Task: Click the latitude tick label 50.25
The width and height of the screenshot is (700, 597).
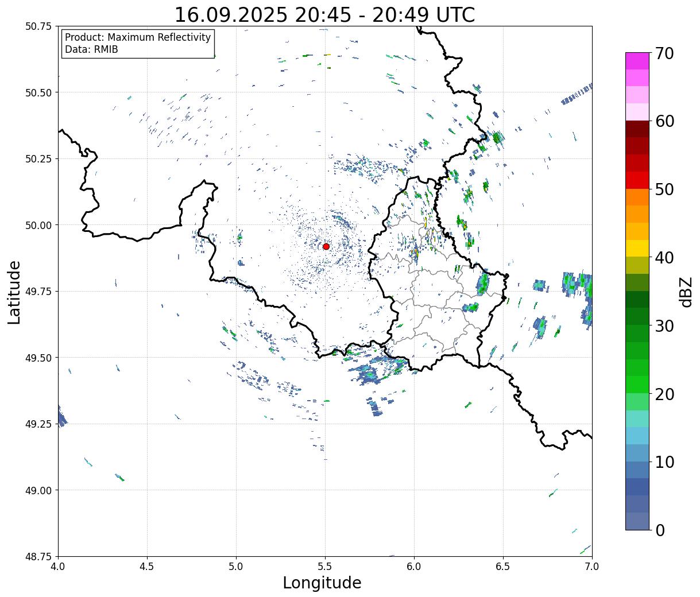Action: pos(38,158)
